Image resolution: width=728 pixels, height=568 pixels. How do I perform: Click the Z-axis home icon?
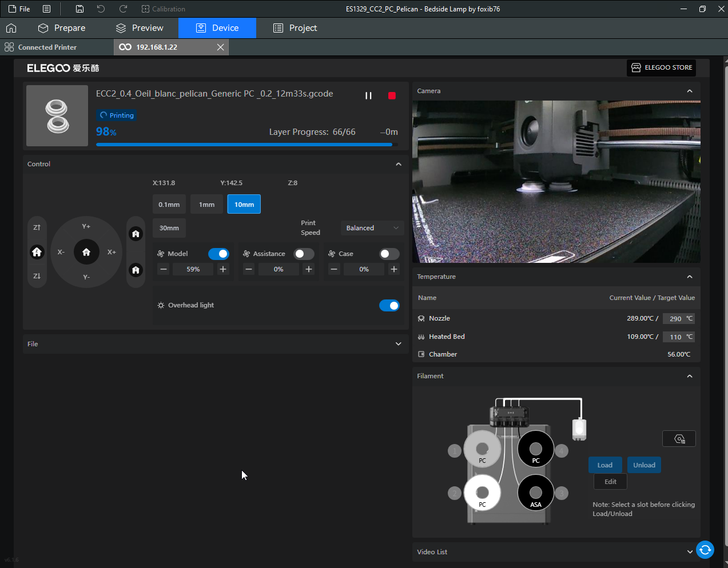pyautogui.click(x=37, y=252)
